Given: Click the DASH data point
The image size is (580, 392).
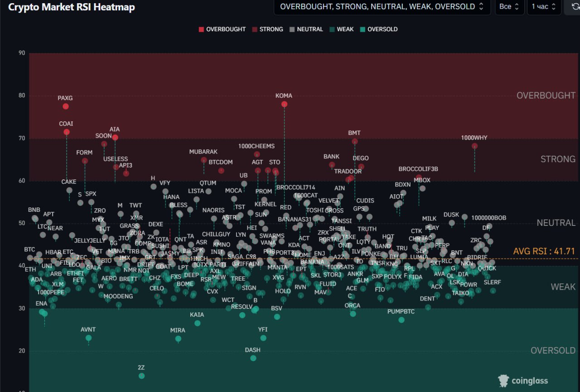Looking at the screenshot, I should click(253, 358).
